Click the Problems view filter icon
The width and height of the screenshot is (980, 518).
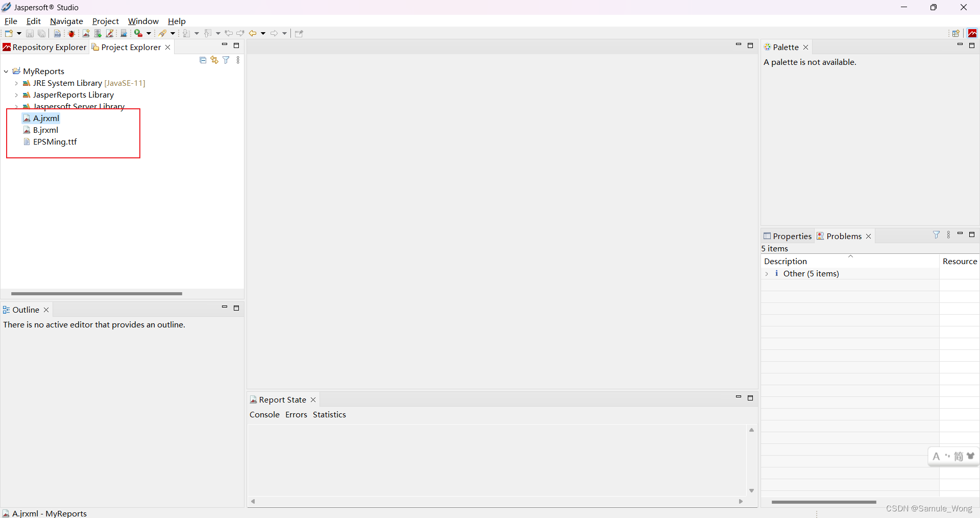coord(936,235)
